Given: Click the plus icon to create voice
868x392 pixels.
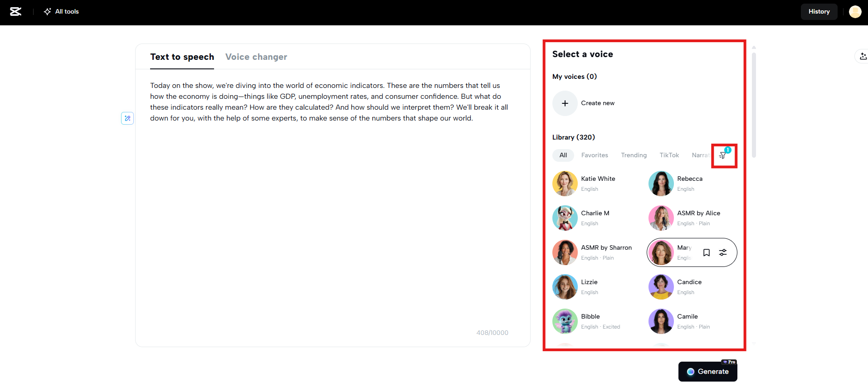Looking at the screenshot, I should [x=565, y=103].
